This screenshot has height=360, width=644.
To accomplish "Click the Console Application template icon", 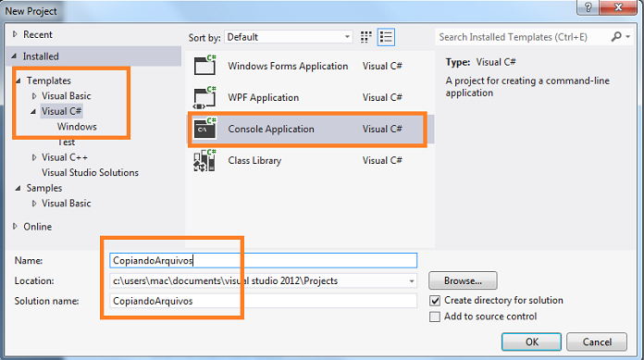I will click(204, 129).
